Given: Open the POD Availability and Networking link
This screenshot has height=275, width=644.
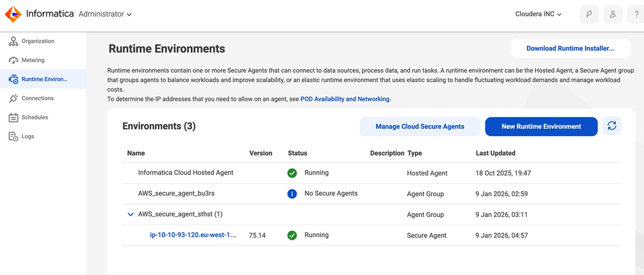Looking at the screenshot, I should pos(345,99).
